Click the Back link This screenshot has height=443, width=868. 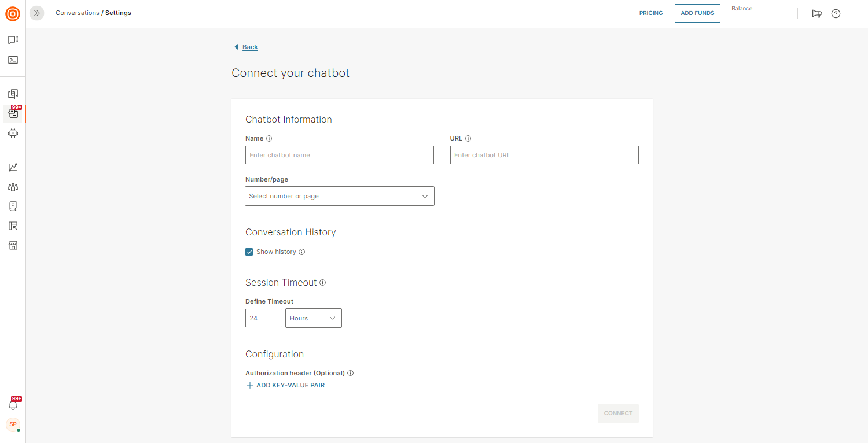click(250, 47)
